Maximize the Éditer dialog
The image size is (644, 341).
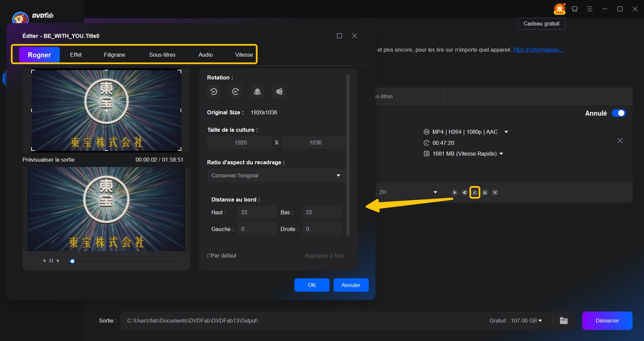[339, 36]
